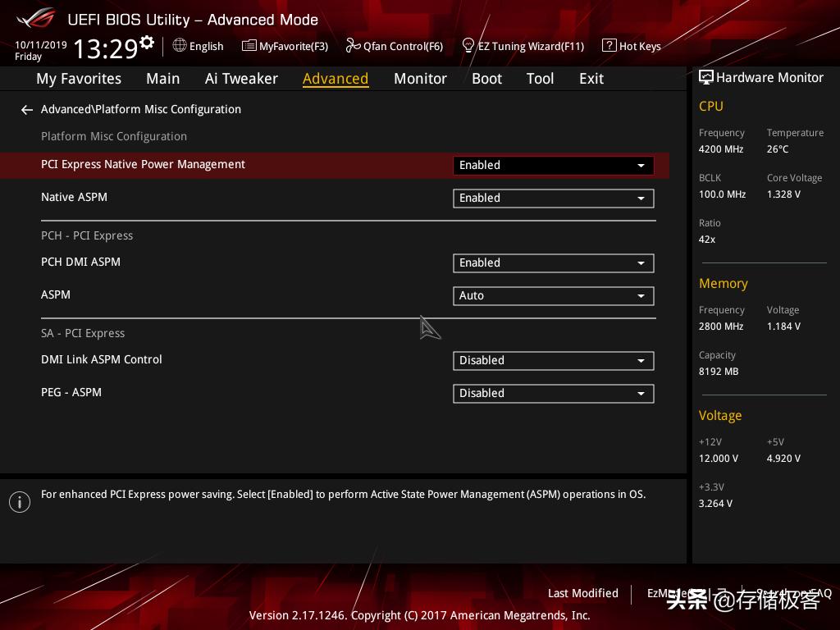Click Platform Misc Configuration heading

[114, 137]
